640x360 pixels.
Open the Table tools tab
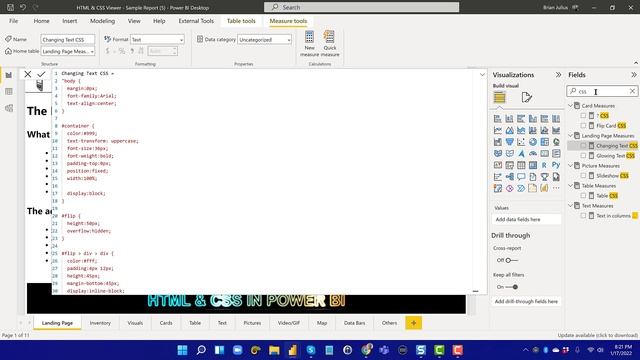click(241, 21)
